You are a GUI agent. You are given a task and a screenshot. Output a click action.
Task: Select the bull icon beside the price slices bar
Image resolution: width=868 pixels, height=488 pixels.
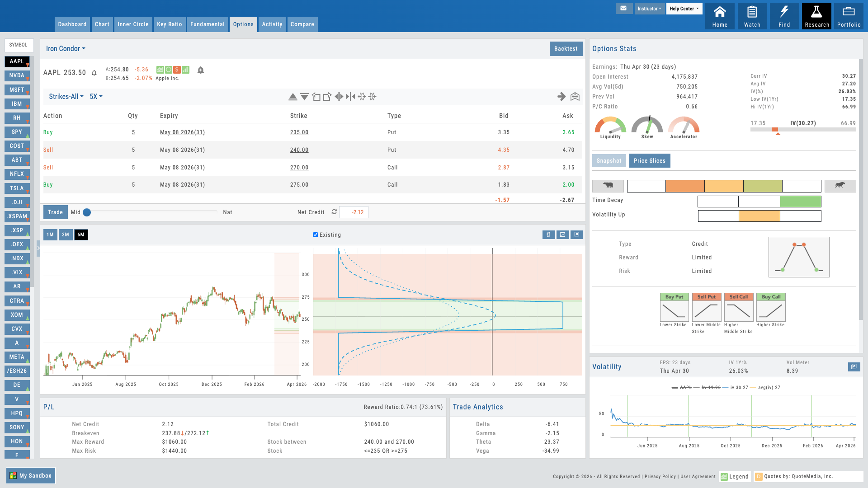840,186
